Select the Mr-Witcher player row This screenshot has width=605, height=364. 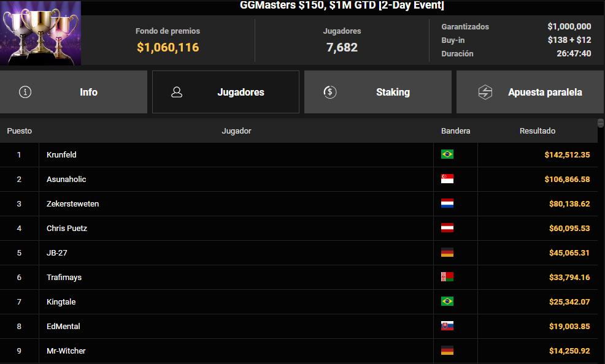coord(299,351)
